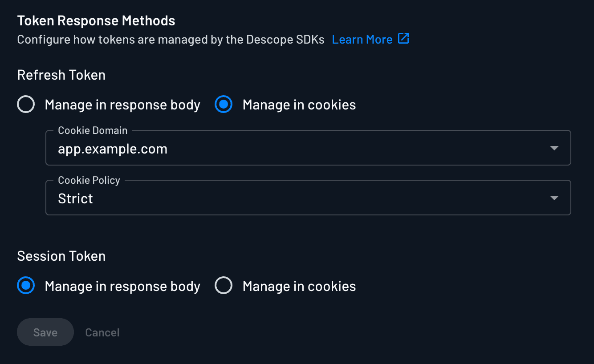Click the Save button
This screenshot has width=594, height=364.
(x=45, y=332)
